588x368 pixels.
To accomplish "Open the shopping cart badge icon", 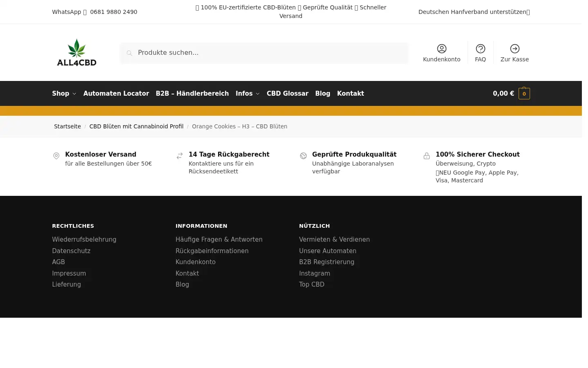I will [x=524, y=93].
